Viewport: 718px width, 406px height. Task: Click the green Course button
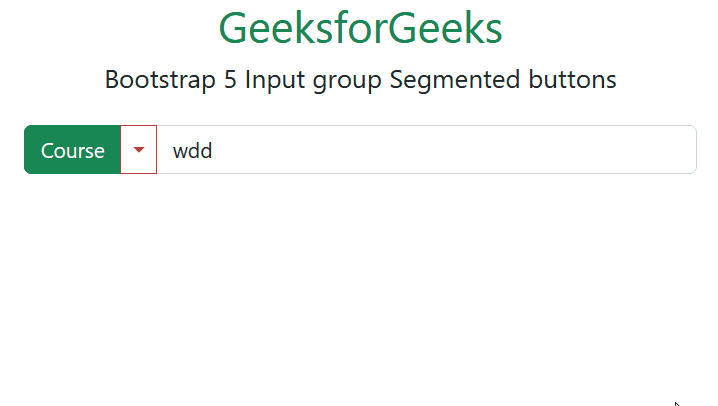pos(72,150)
